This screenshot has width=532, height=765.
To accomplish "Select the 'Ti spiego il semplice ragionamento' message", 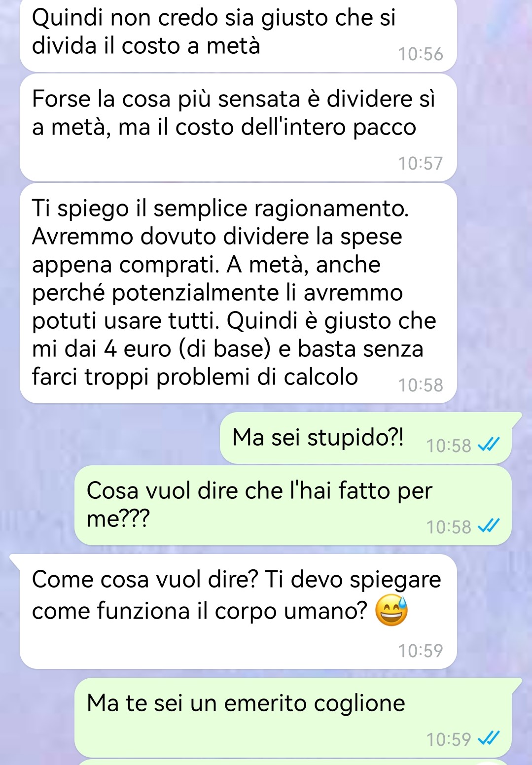I will (238, 293).
